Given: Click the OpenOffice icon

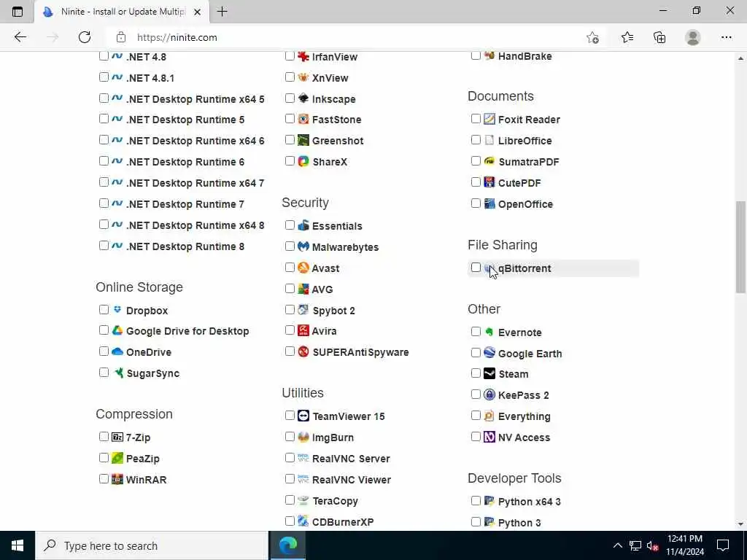Looking at the screenshot, I should [x=489, y=203].
